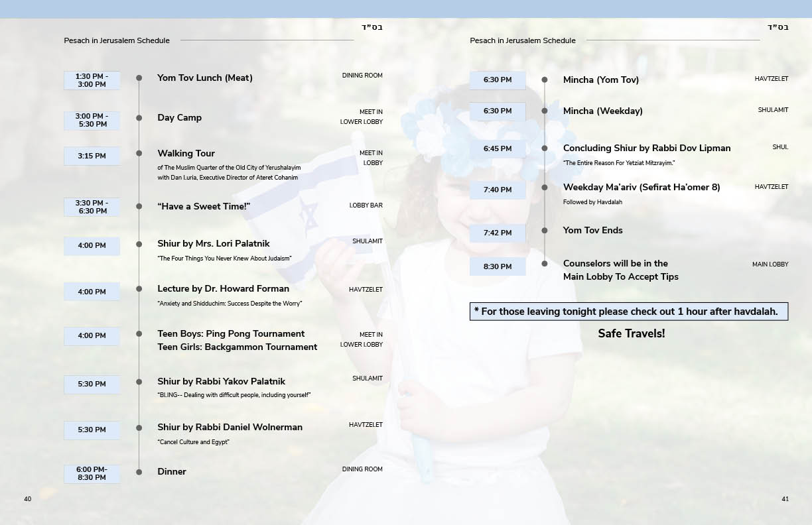Click the checkout notice box after havdalah
This screenshot has height=525, width=812.
point(629,312)
